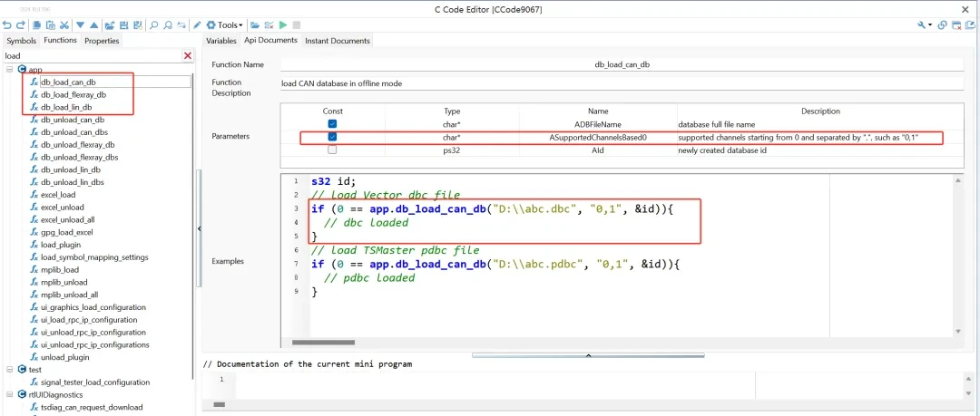Click the search field containing 'load'

click(x=93, y=55)
